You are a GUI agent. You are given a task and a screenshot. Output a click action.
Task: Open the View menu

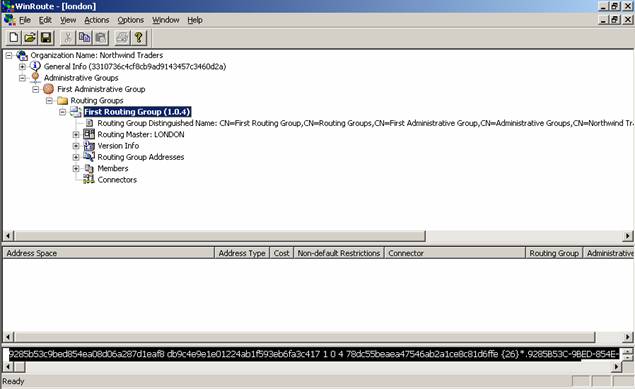click(x=68, y=20)
